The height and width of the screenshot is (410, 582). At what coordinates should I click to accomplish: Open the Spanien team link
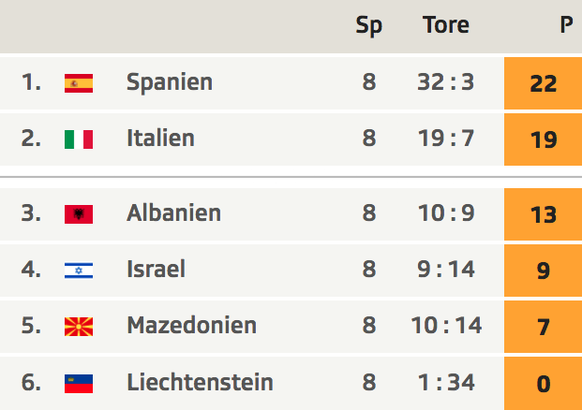(170, 82)
